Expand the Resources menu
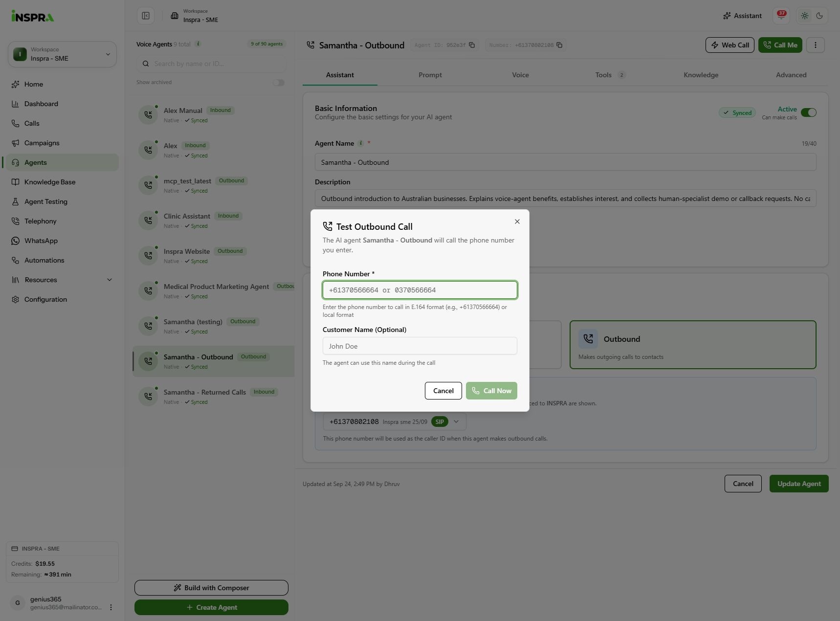Image resolution: width=840 pixels, height=621 pixels. click(62, 280)
